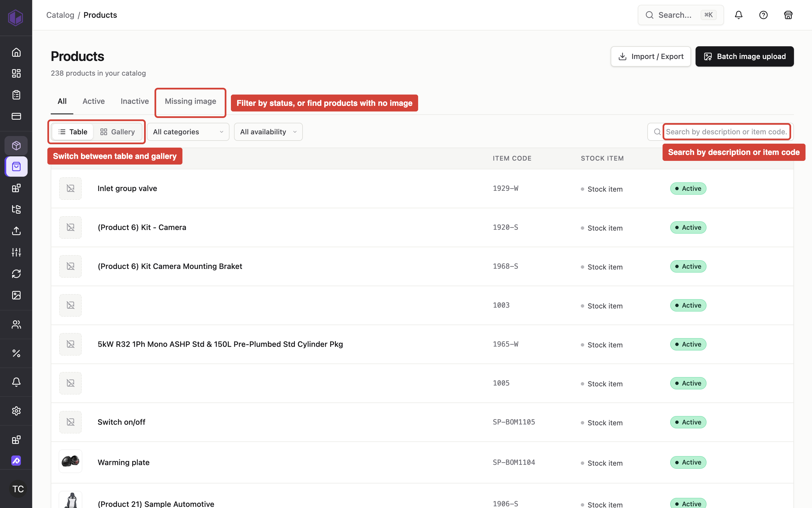Select the All tab
This screenshot has height=508, width=812.
coord(62,101)
